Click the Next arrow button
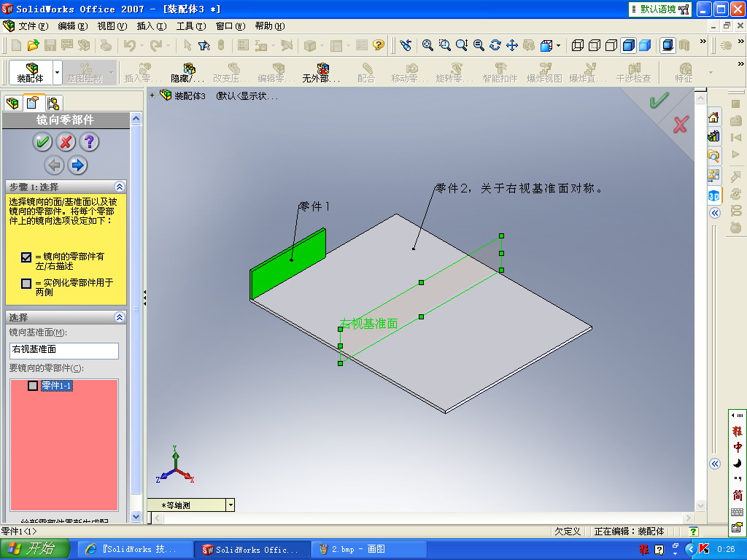This screenshot has width=747, height=560. pyautogui.click(x=77, y=166)
